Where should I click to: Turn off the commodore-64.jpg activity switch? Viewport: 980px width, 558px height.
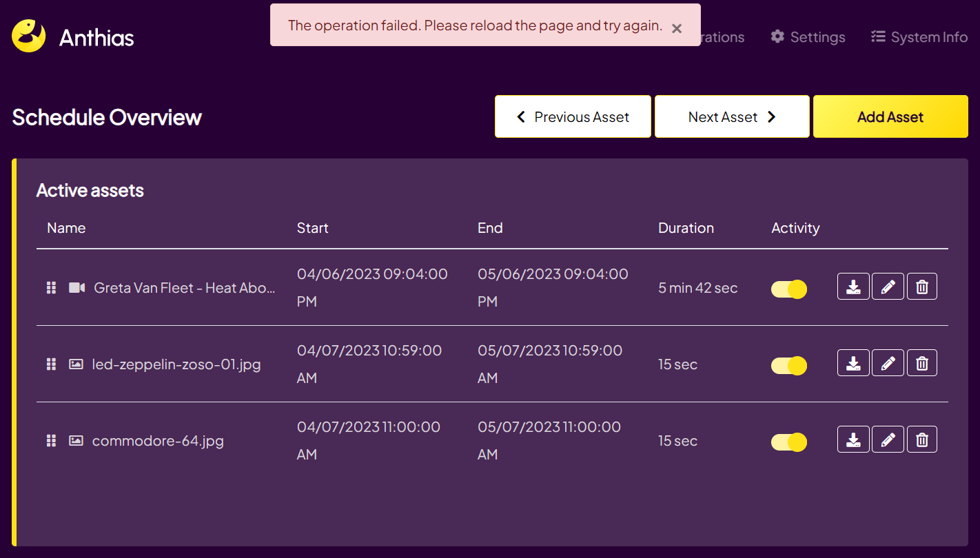(788, 441)
